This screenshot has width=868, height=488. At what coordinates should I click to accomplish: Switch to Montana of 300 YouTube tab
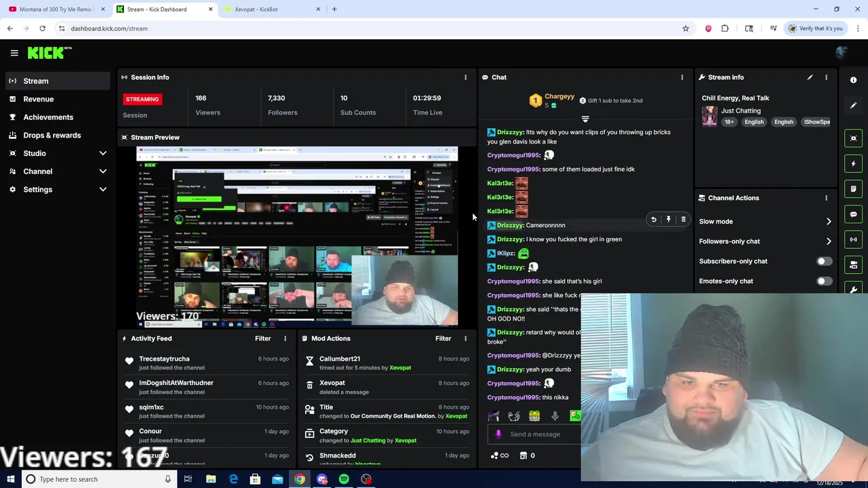tap(55, 9)
